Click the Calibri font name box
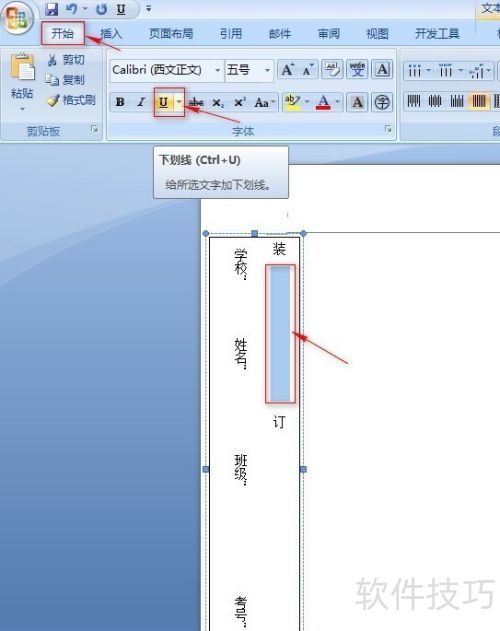The width and height of the screenshot is (500, 631). 162,70
